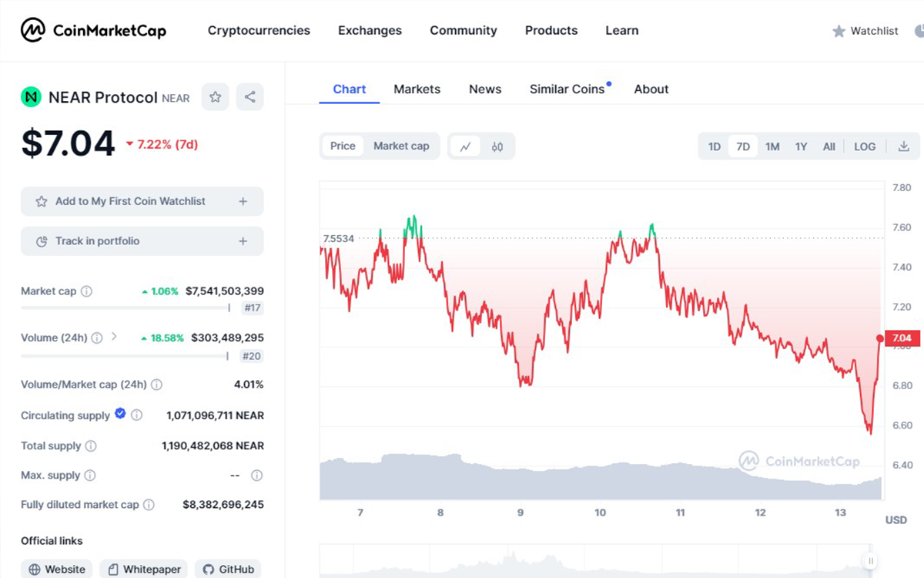Viewport: 924px width, 578px height.
Task: Toggle LOG scale on chart
Action: tap(865, 146)
